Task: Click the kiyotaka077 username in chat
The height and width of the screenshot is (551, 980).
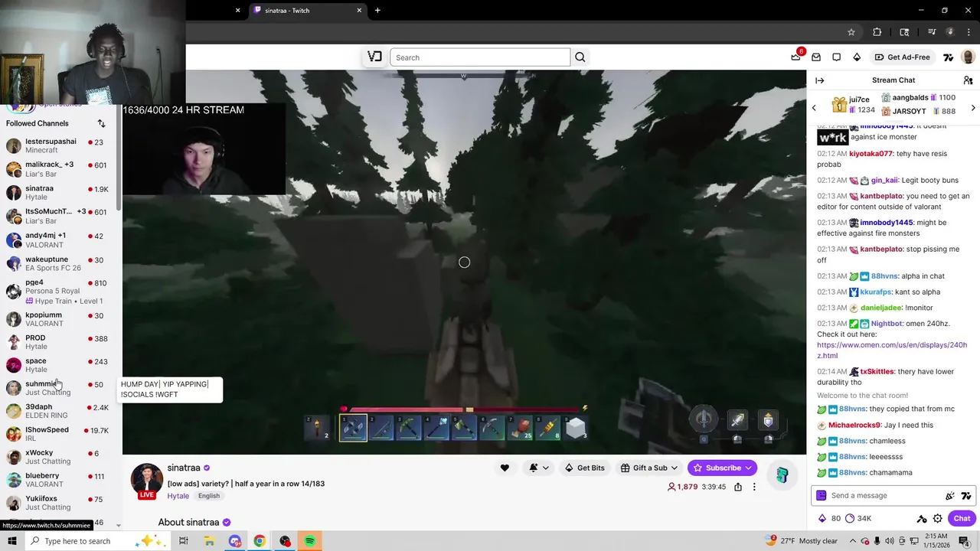Action: (x=871, y=154)
